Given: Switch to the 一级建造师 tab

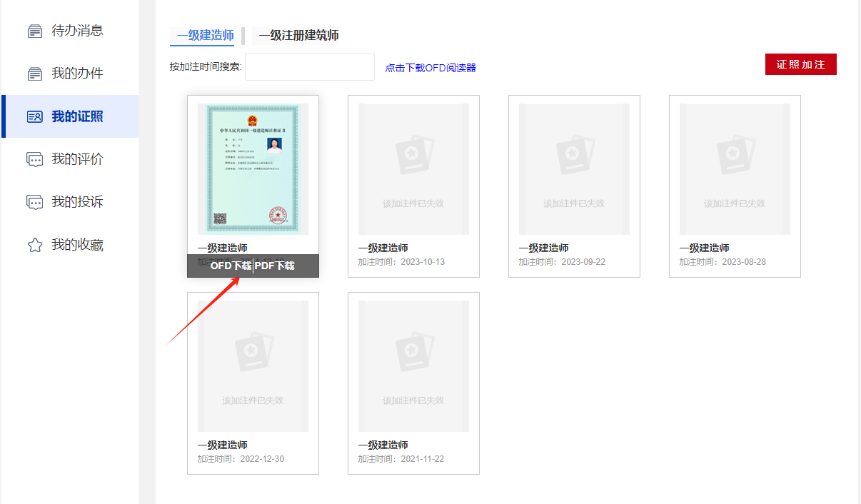Looking at the screenshot, I should pos(206,35).
